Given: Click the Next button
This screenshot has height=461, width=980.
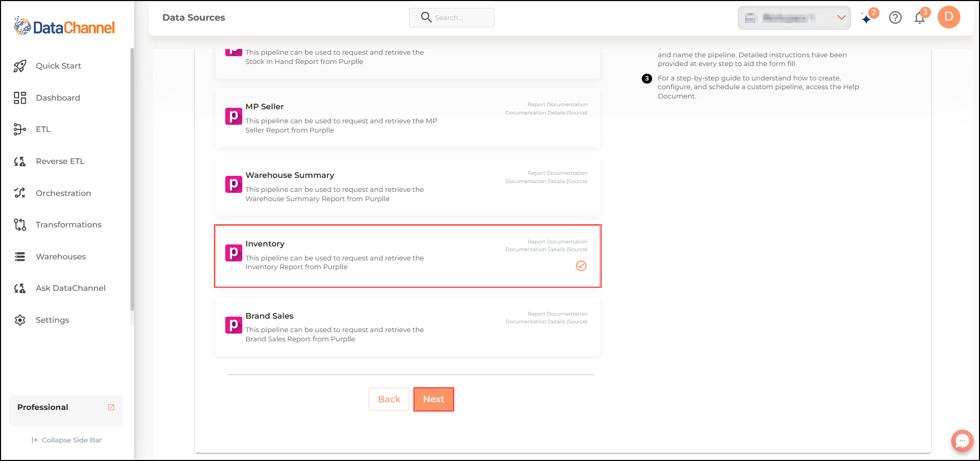Looking at the screenshot, I should pos(434,399).
